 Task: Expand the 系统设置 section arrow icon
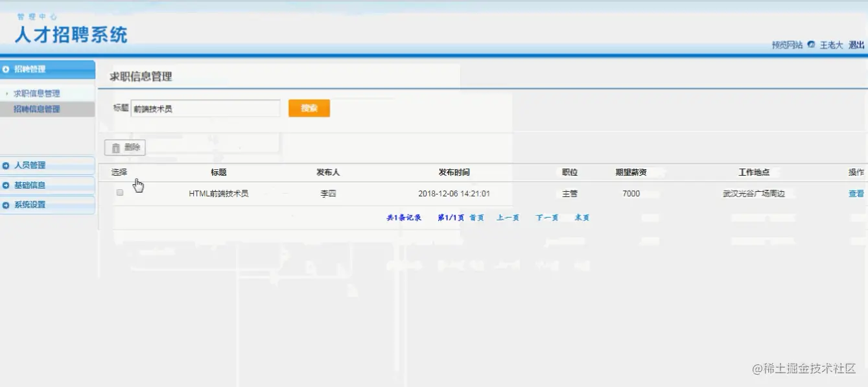point(6,205)
